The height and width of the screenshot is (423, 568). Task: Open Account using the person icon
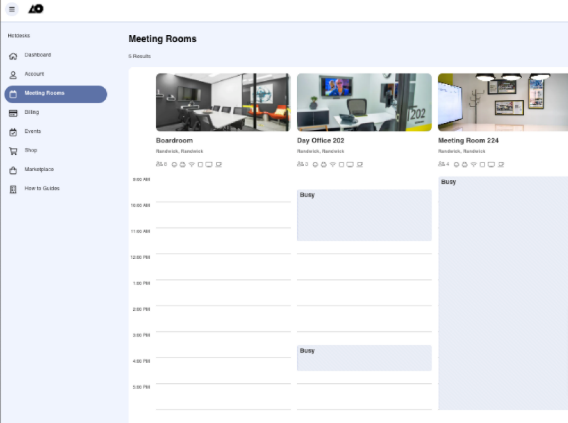click(13, 75)
